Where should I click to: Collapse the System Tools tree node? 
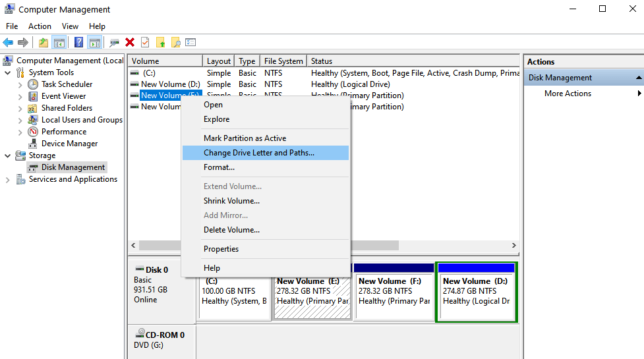pyautogui.click(x=7, y=72)
